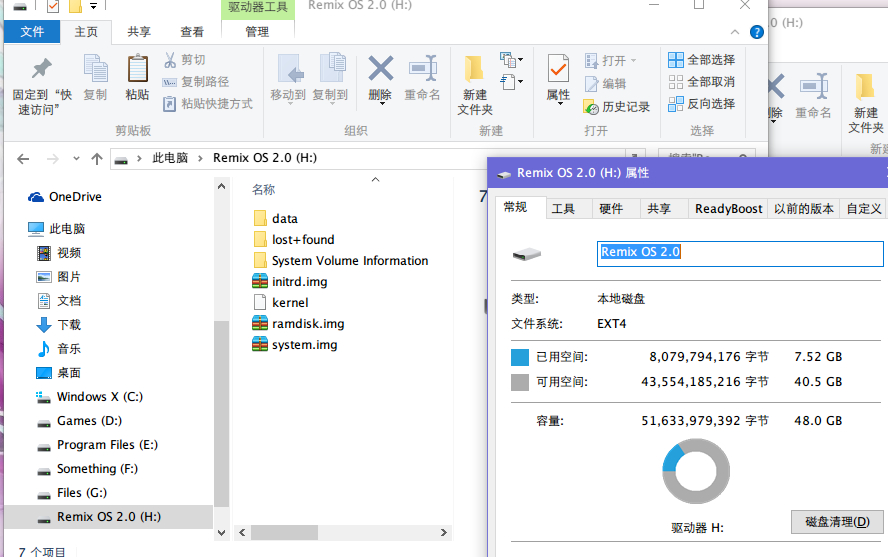This screenshot has height=557, width=888.
Task: Click the up-one-level arrow in navigation bar
Action: tap(97, 158)
